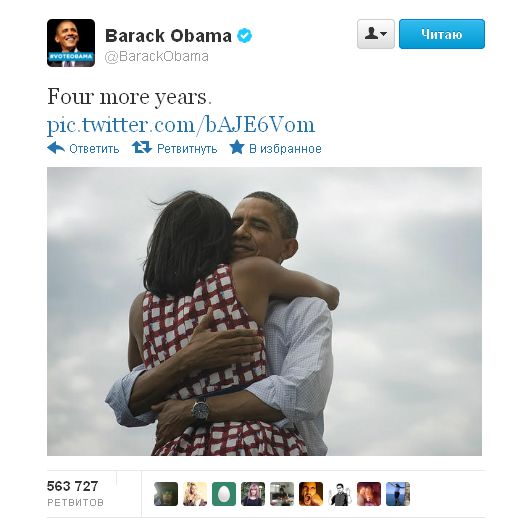Image resolution: width=531 pixels, height=526 pixels.
Task: Click the favorite star icon
Action: pos(236,147)
